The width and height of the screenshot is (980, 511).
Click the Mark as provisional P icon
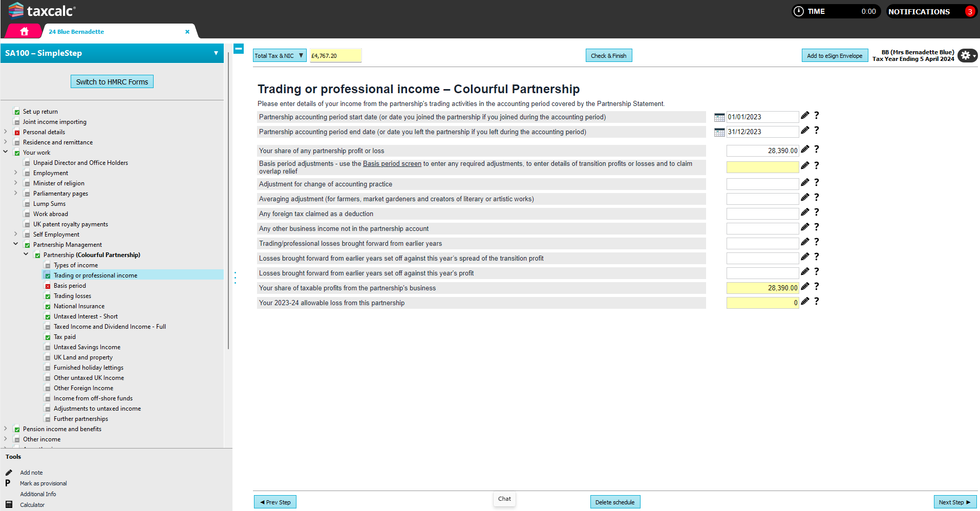pos(8,483)
